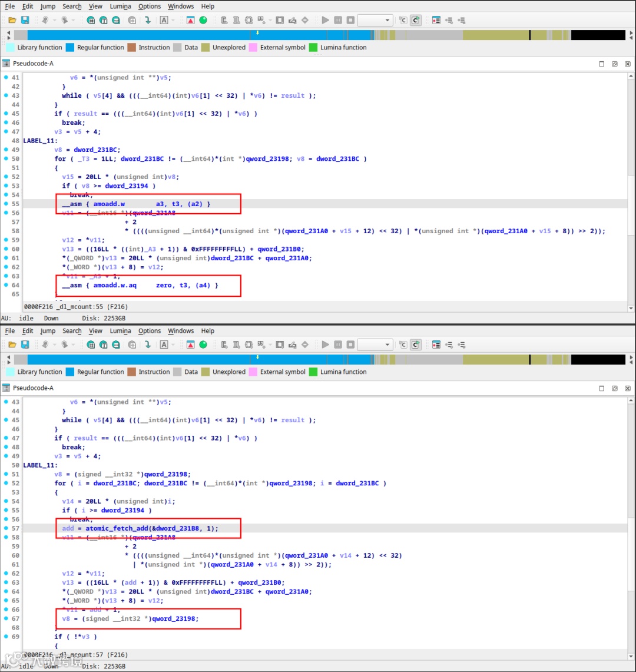
Task: Toggle breakpoint dot at line 52 in bottom window
Action: click(6, 483)
